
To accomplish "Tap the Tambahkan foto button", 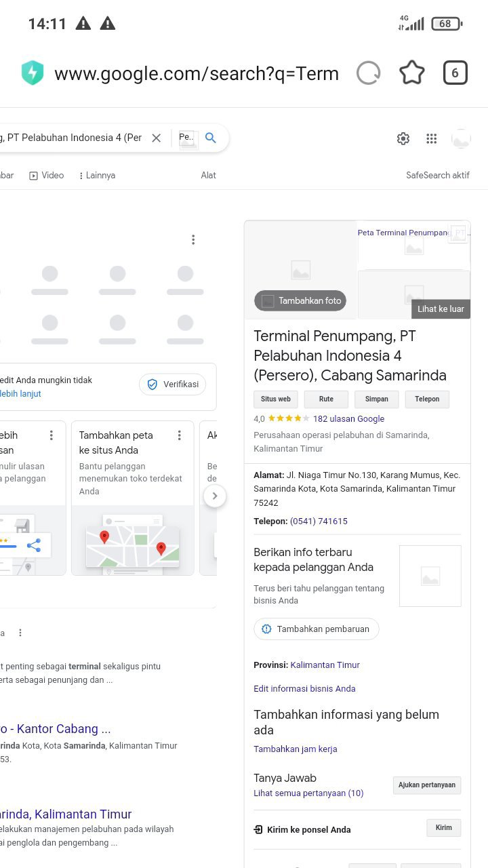I will tap(300, 300).
